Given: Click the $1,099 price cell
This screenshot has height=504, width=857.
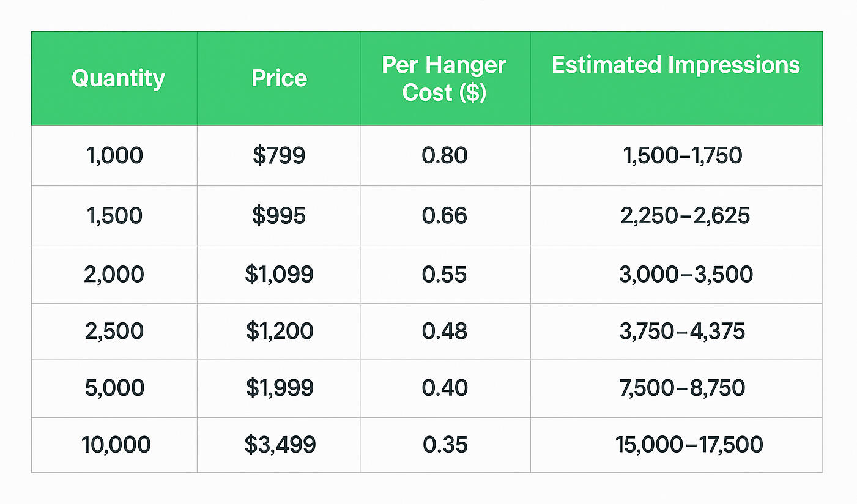Looking at the screenshot, I should (279, 274).
